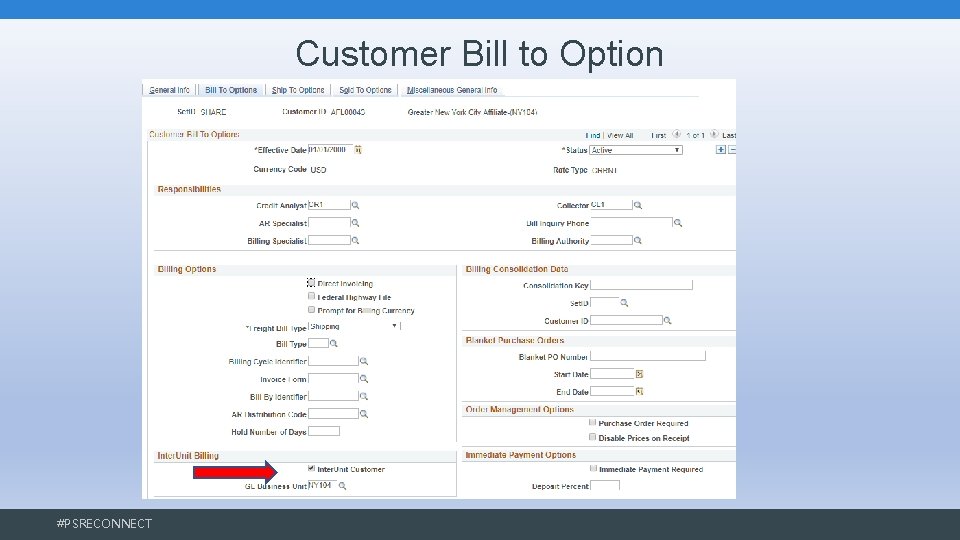Focus the Deposit Percent field
The image size is (960, 540).
click(605, 485)
